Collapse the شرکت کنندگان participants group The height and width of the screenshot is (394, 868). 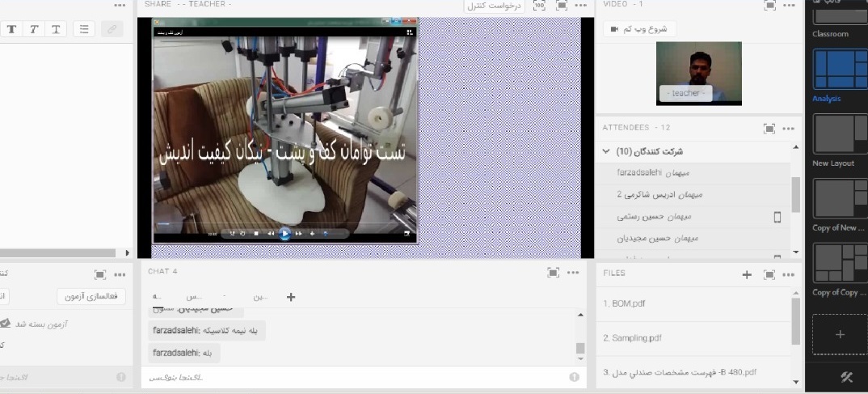point(606,151)
